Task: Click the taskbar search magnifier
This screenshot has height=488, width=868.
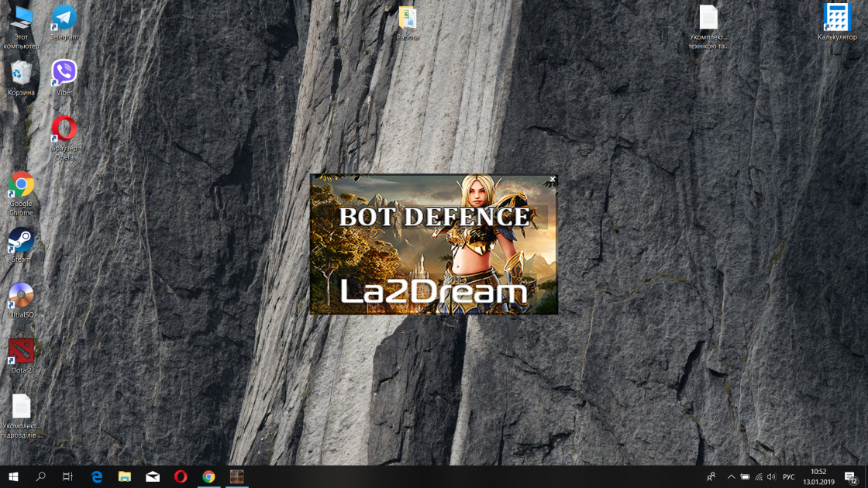Action: click(41, 476)
